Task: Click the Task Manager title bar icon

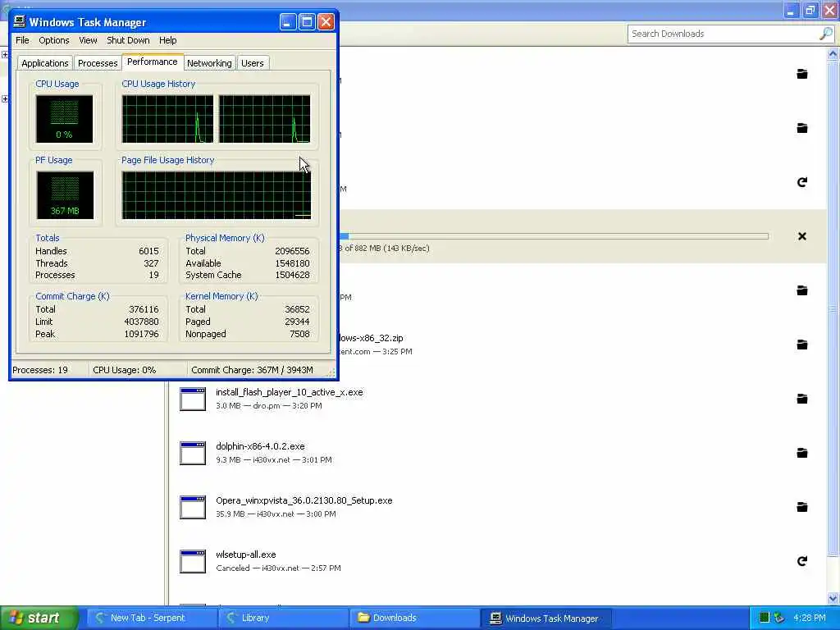Action: (20, 21)
